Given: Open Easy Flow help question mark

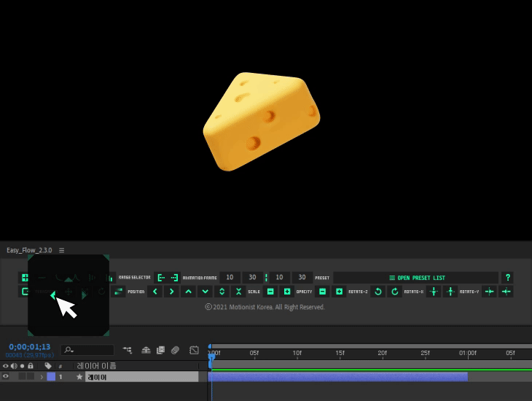Looking at the screenshot, I should point(508,277).
